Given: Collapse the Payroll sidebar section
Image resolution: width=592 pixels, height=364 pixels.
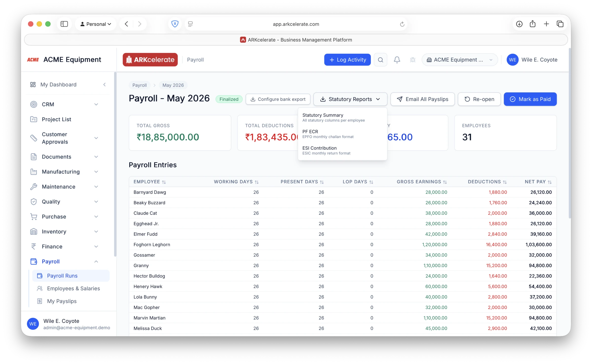Looking at the screenshot, I should [64, 261].
